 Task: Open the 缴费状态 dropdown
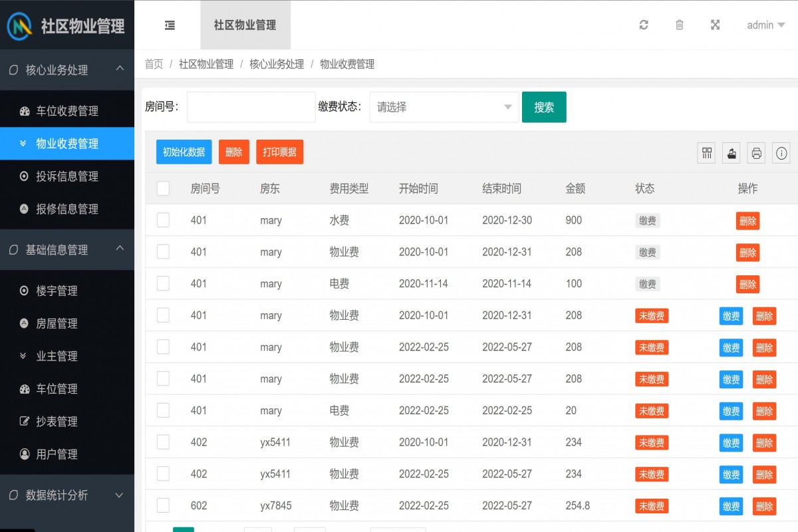pyautogui.click(x=444, y=106)
